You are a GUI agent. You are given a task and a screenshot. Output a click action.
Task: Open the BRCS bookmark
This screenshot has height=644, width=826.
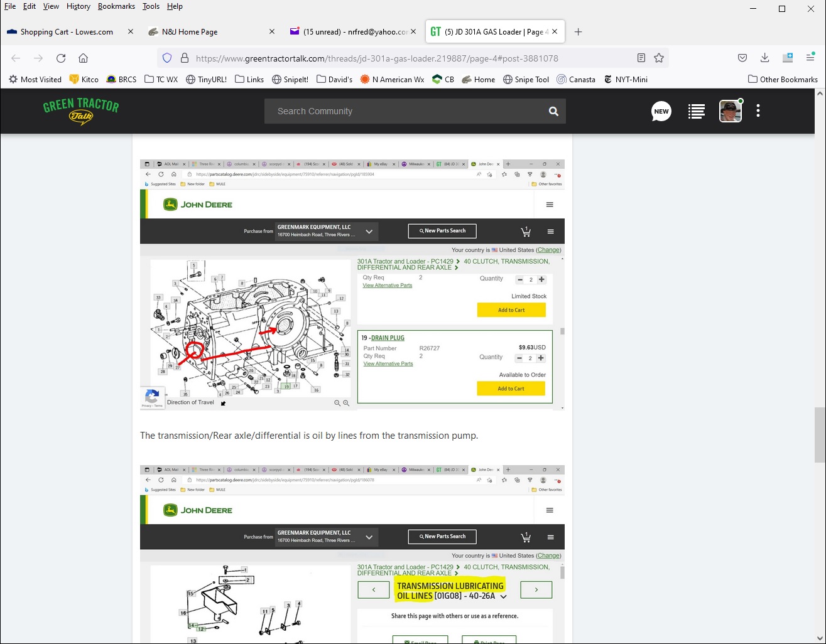121,80
